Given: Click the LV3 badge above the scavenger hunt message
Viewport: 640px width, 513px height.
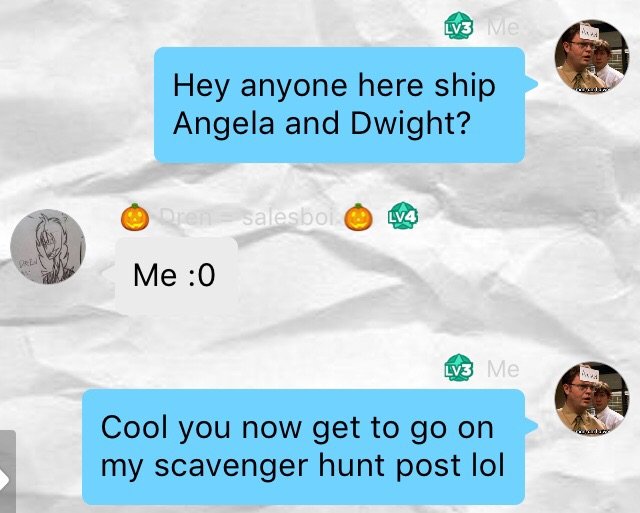Looking at the screenshot, I should pos(459,368).
